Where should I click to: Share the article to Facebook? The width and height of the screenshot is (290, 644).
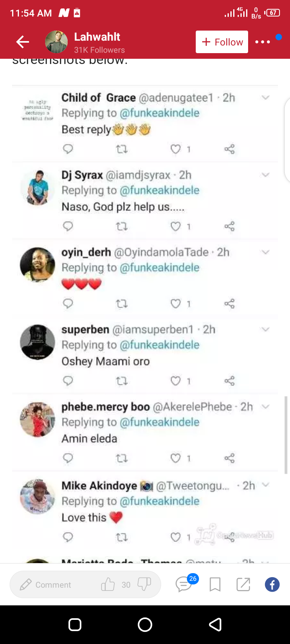pyautogui.click(x=272, y=584)
